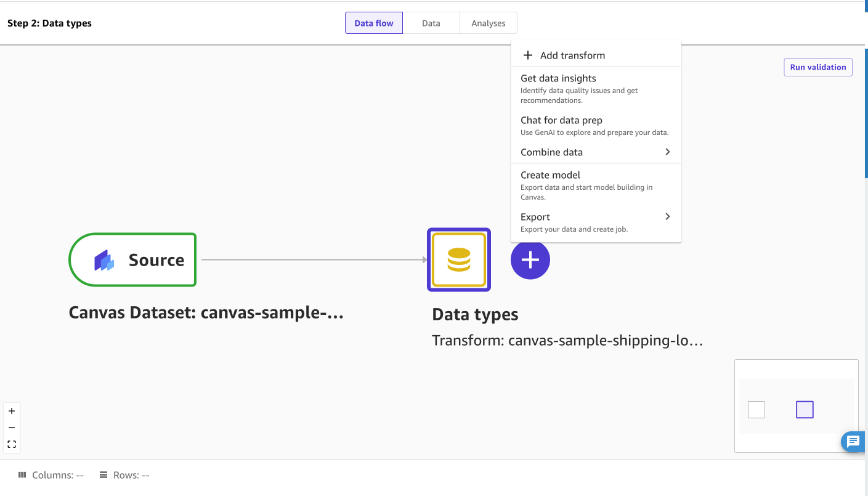Switch to the Analyses tab

(488, 23)
